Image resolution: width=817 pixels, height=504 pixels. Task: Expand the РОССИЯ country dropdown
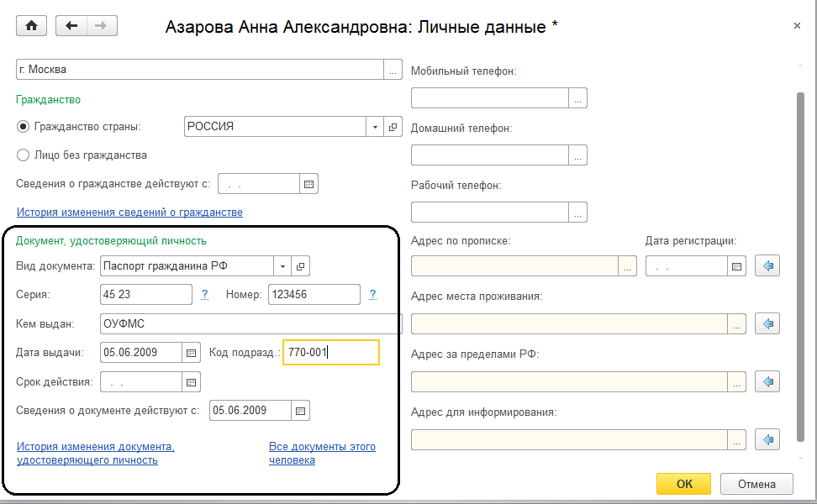[375, 127]
